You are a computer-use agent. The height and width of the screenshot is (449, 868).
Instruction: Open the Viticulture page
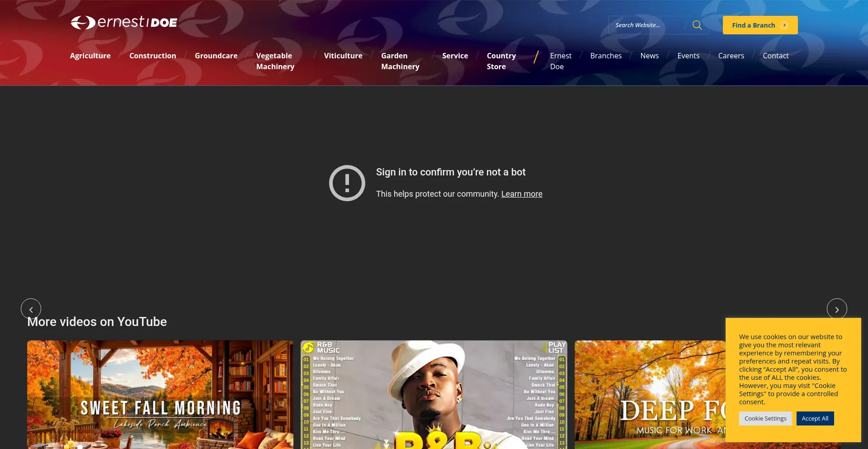tap(343, 56)
